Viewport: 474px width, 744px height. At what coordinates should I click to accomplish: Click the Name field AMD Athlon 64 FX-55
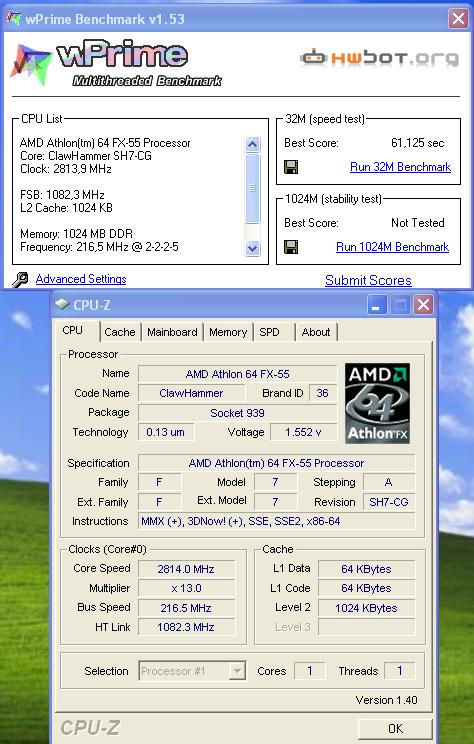[237, 374]
